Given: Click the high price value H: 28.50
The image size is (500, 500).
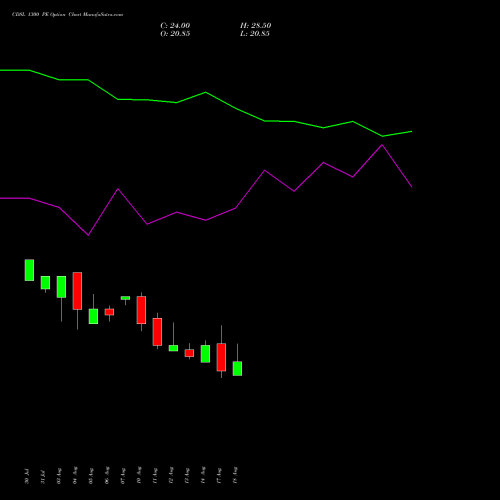Looking at the screenshot, I should click(x=255, y=26).
